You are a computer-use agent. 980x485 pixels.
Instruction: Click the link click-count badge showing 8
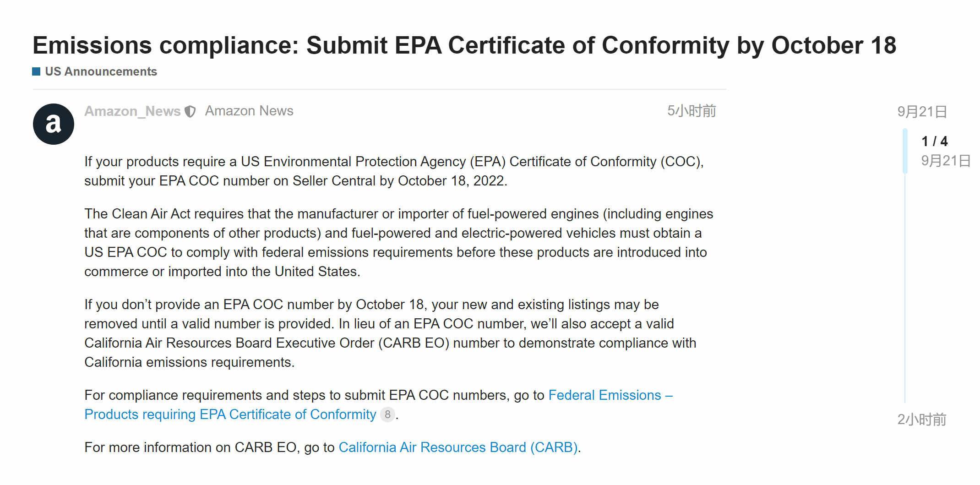pyautogui.click(x=387, y=414)
